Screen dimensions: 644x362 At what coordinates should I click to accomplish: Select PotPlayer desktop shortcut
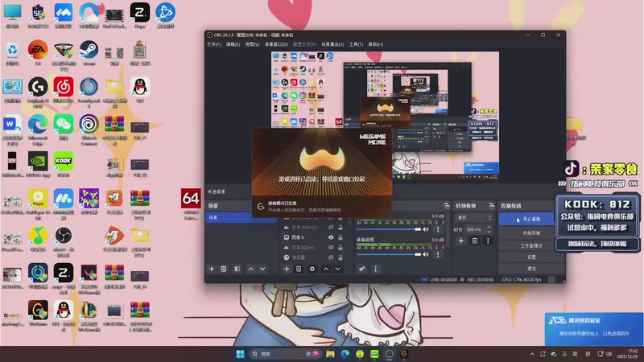38,204
